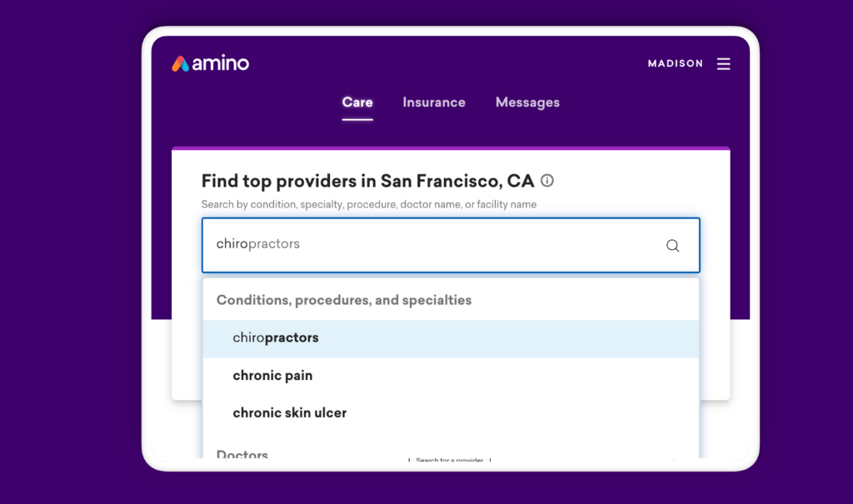Switch to the Care tab
Screen dimensions: 853x504
click(357, 102)
